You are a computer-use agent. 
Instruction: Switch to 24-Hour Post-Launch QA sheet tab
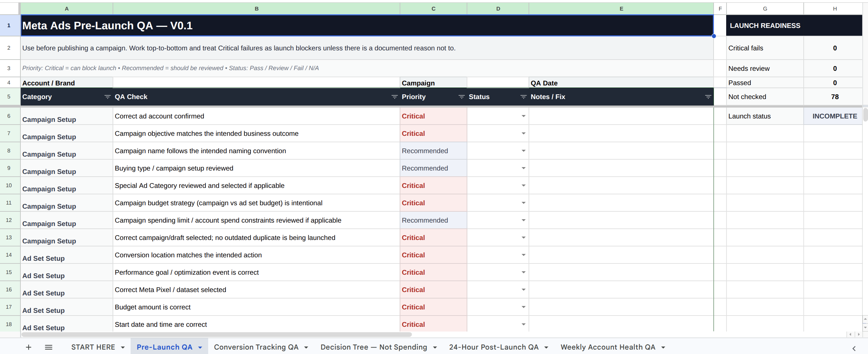click(494, 347)
